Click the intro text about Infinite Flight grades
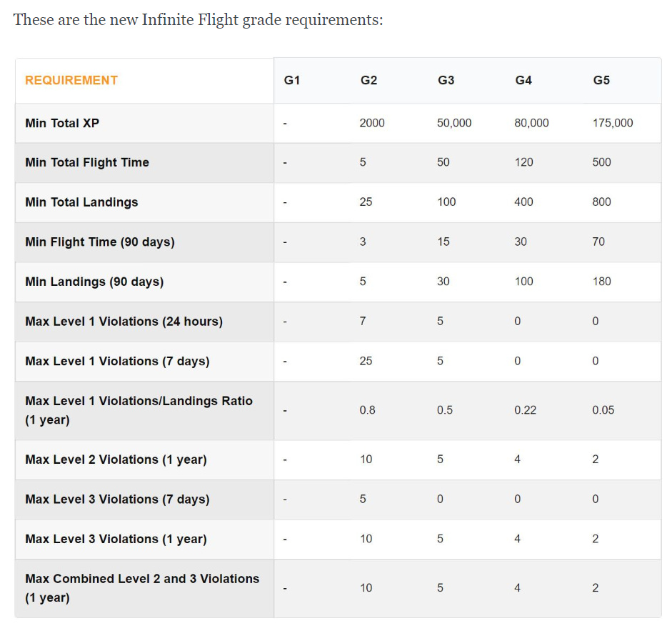The height and width of the screenshot is (626, 672). click(198, 20)
